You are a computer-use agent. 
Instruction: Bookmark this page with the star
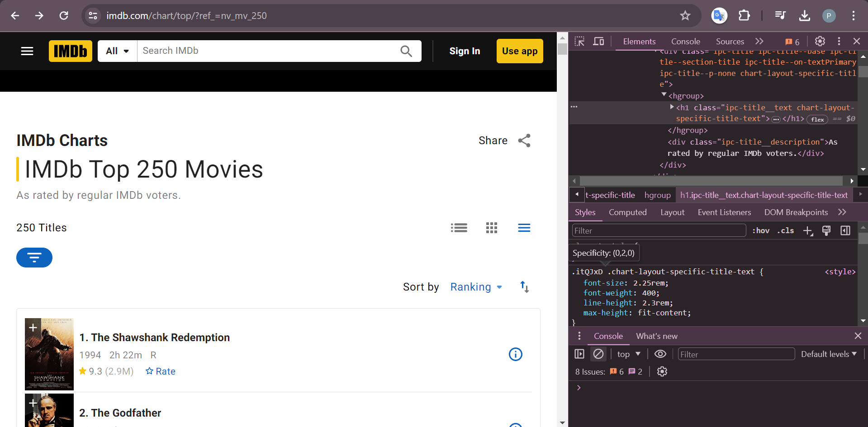click(685, 16)
